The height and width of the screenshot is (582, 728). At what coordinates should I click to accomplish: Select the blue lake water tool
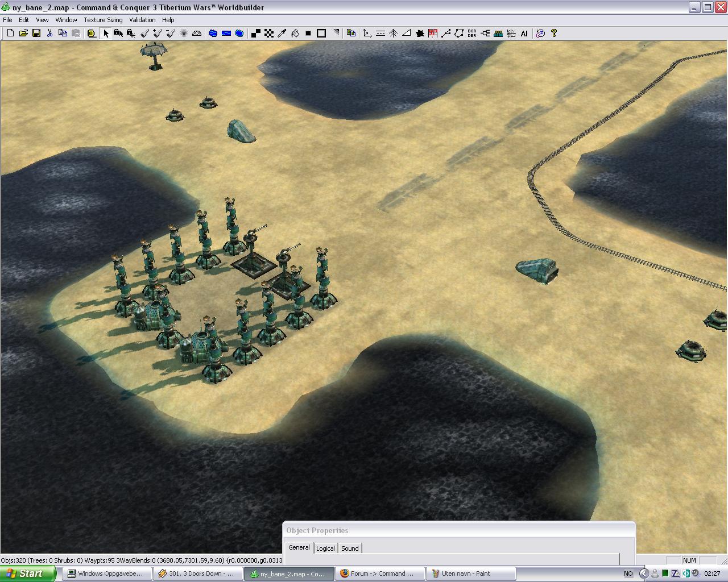point(213,34)
